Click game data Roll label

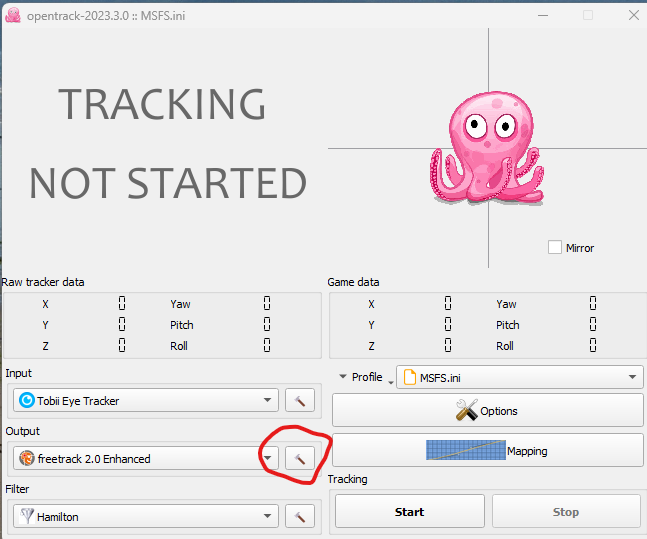[x=505, y=346]
